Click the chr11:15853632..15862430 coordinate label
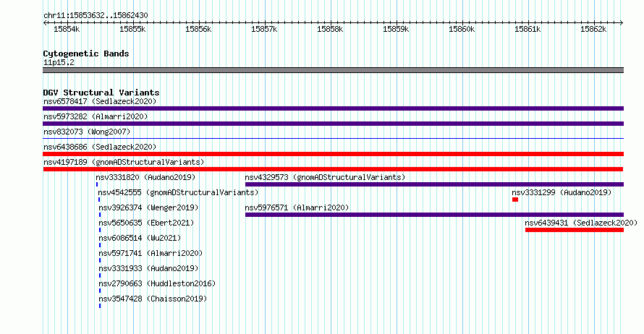Viewport: 644px width, 334px height. [96, 15]
